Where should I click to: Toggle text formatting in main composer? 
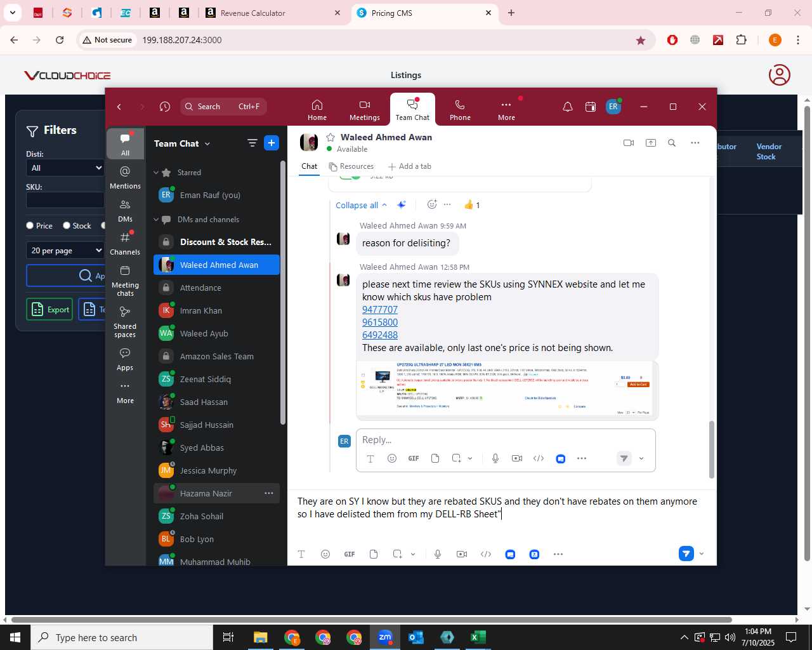301,554
